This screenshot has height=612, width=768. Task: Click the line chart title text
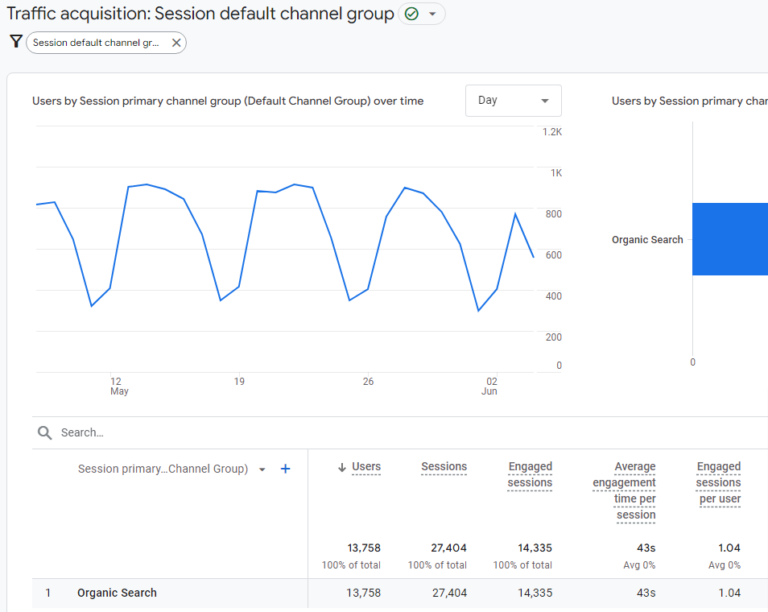tap(228, 101)
